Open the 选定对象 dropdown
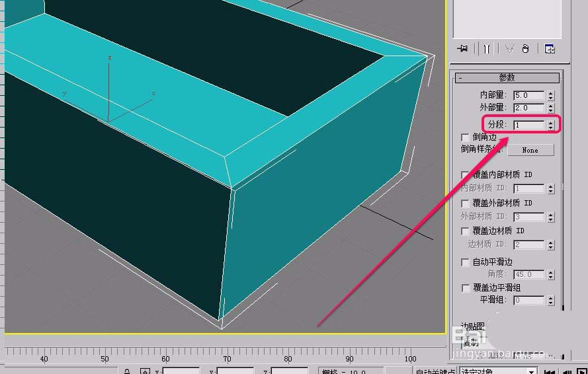 498,371
